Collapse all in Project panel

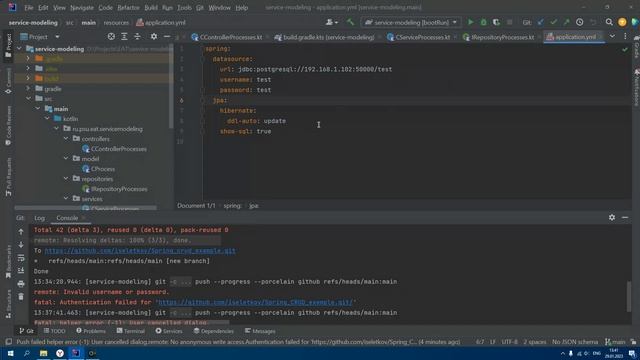pos(137,37)
